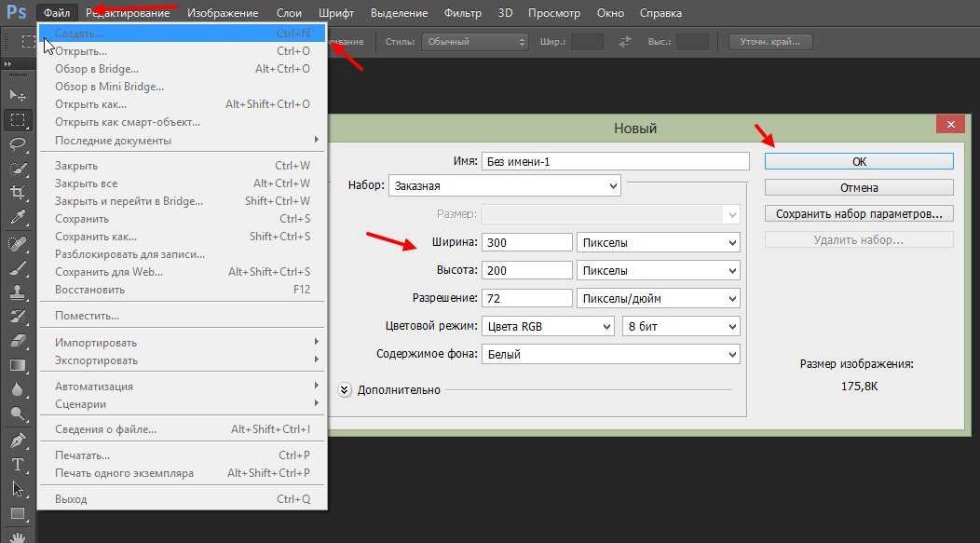Select the Crop tool
This screenshot has height=543, width=980.
coord(18,193)
